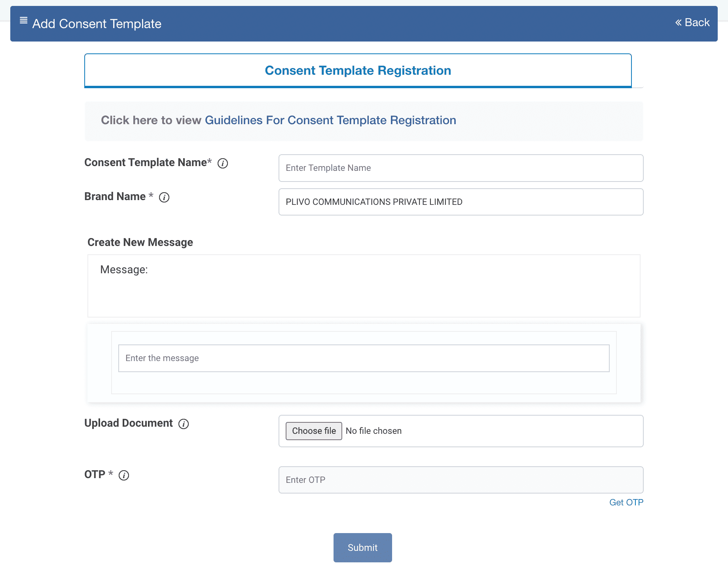The height and width of the screenshot is (575, 728).
Task: Click the Message preview area
Action: (363, 286)
